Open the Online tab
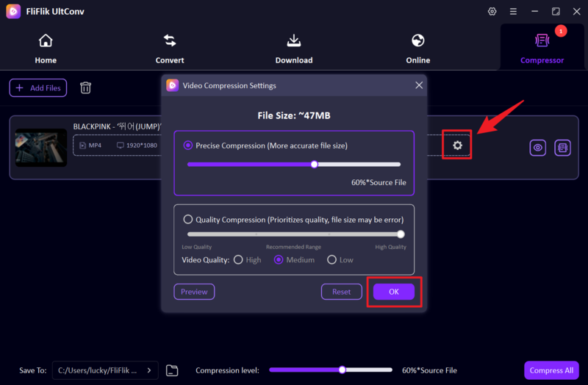588x385 pixels. pyautogui.click(x=417, y=48)
